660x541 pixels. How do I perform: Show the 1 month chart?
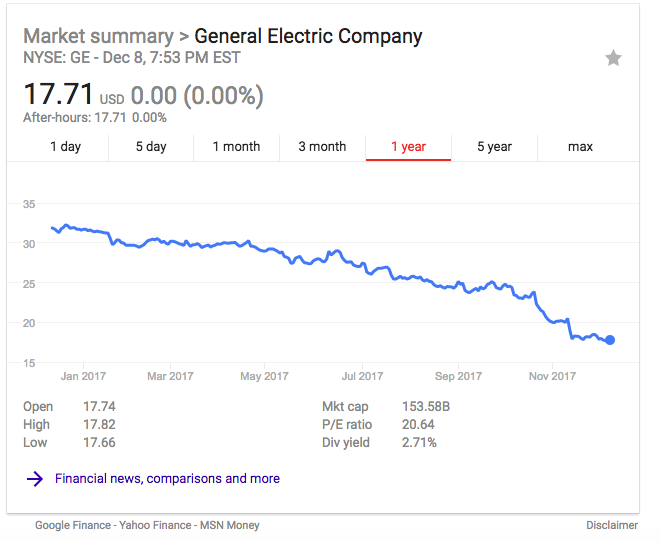pyautogui.click(x=236, y=147)
